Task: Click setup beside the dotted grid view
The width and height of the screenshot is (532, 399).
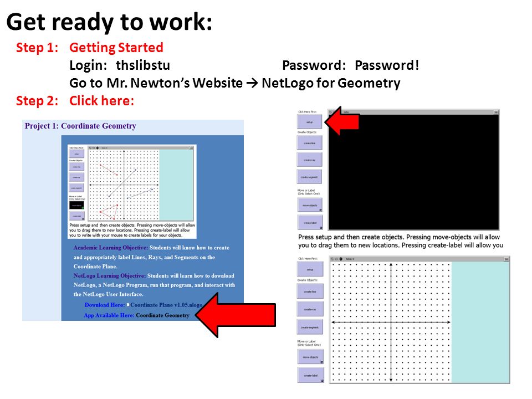Action: point(310,269)
